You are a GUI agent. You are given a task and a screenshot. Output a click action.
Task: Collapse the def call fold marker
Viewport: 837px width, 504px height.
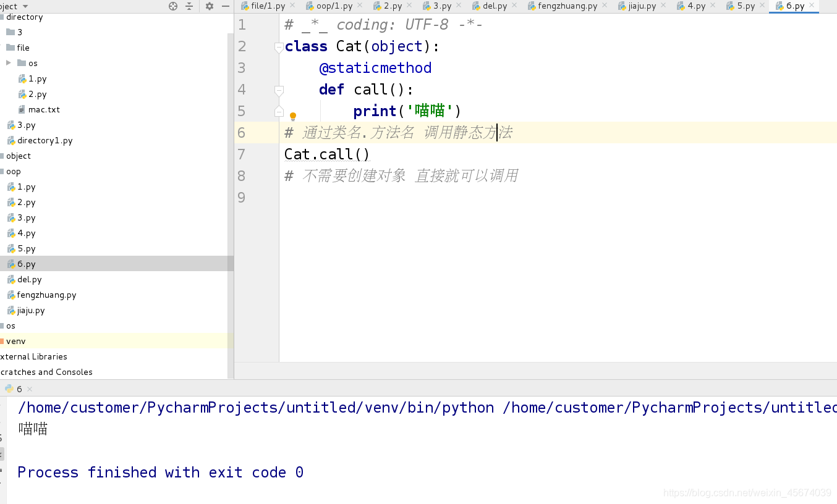pyautogui.click(x=279, y=90)
